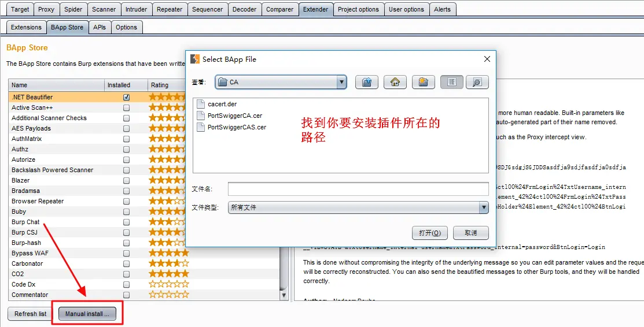644x327 pixels.
Task: Open the Alerts tab
Action: coord(442,9)
